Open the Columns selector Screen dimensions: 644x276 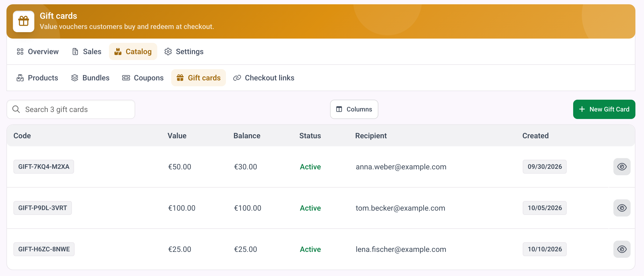click(354, 109)
